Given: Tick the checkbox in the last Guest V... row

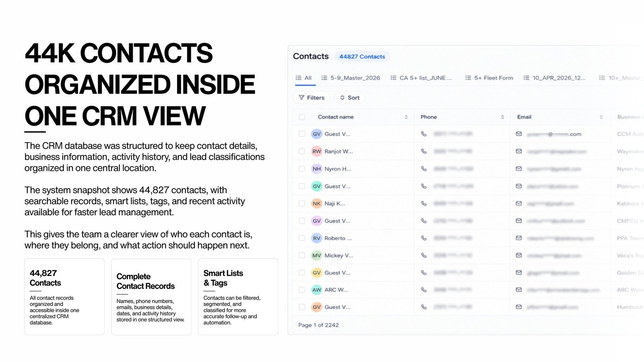Looking at the screenshot, I should pyautogui.click(x=302, y=307).
